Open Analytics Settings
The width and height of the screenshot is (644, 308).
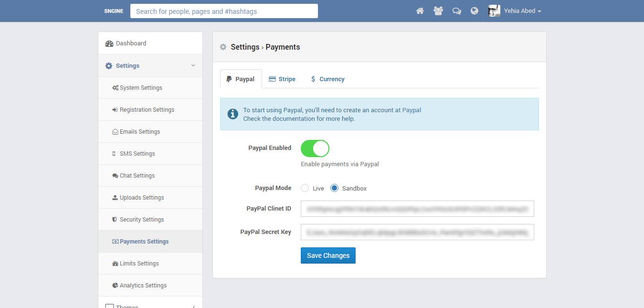150,285
